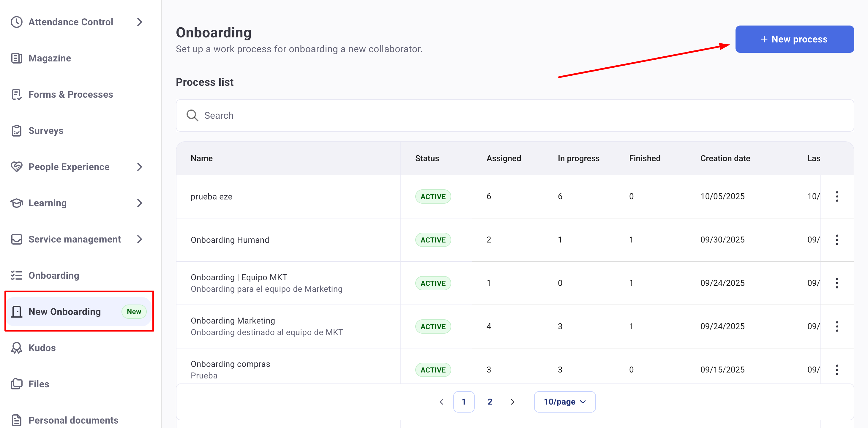Click the Kudos award ribbon icon
The image size is (868, 428).
click(x=17, y=348)
